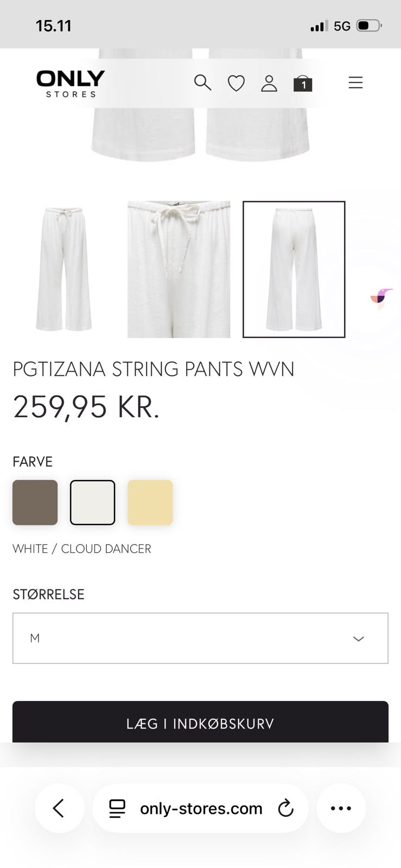Reload the only-stores.com page
This screenshot has height=868, width=401.
285,808
